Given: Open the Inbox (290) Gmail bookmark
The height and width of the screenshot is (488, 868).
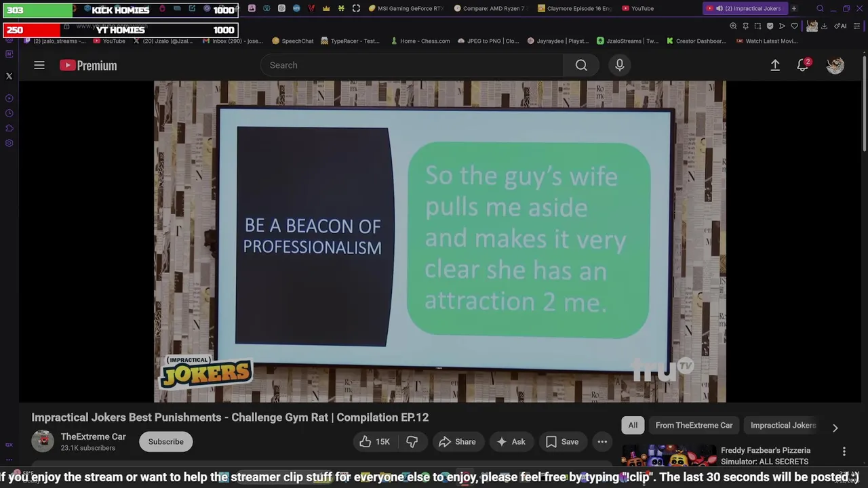Looking at the screenshot, I should pyautogui.click(x=233, y=41).
